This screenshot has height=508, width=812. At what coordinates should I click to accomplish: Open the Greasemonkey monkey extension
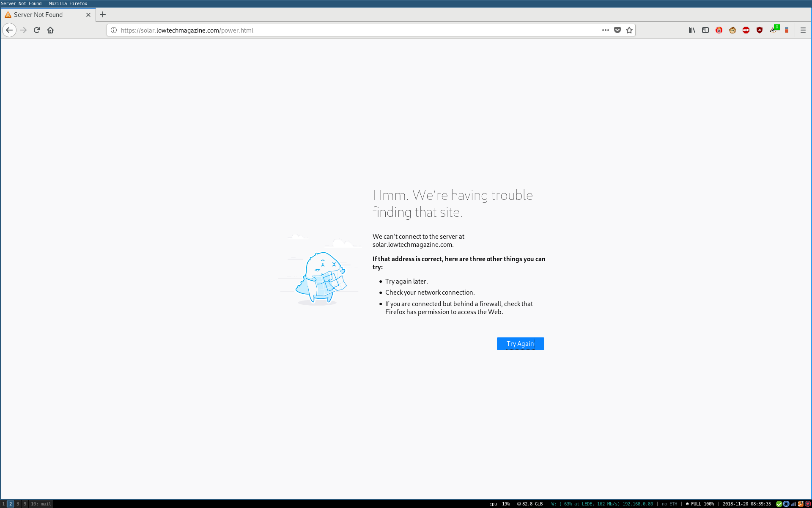tap(732, 30)
